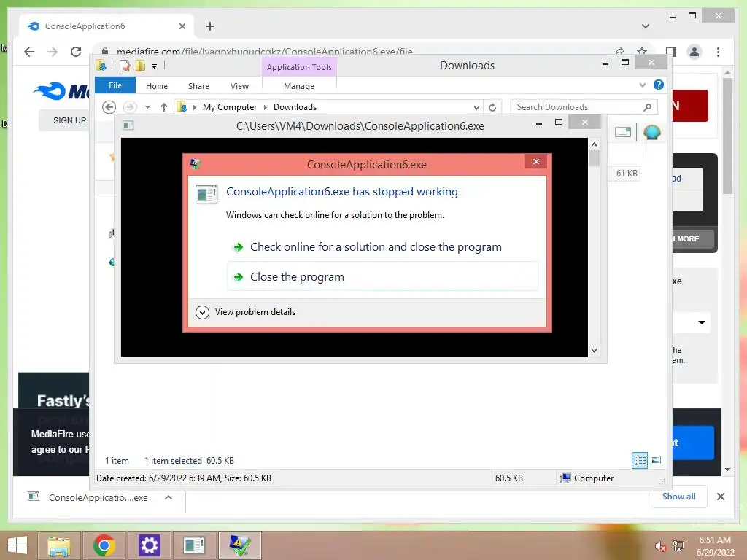
Task: Open the Chrome profile avatar
Action: point(694,52)
